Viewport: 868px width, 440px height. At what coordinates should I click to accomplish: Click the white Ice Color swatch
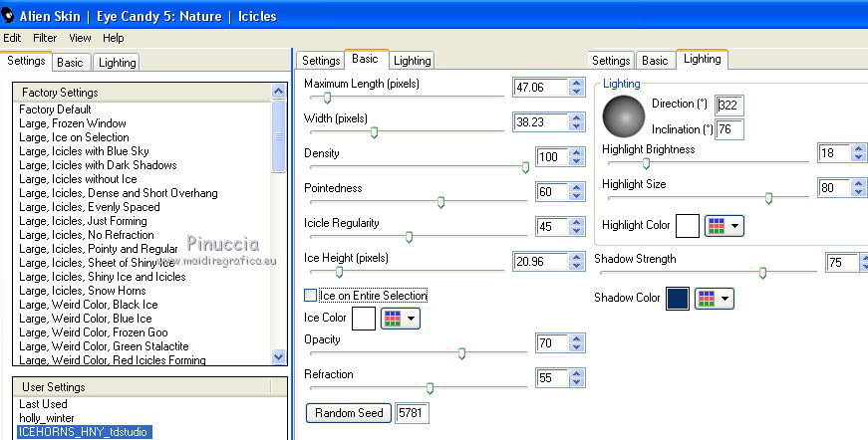tap(364, 319)
